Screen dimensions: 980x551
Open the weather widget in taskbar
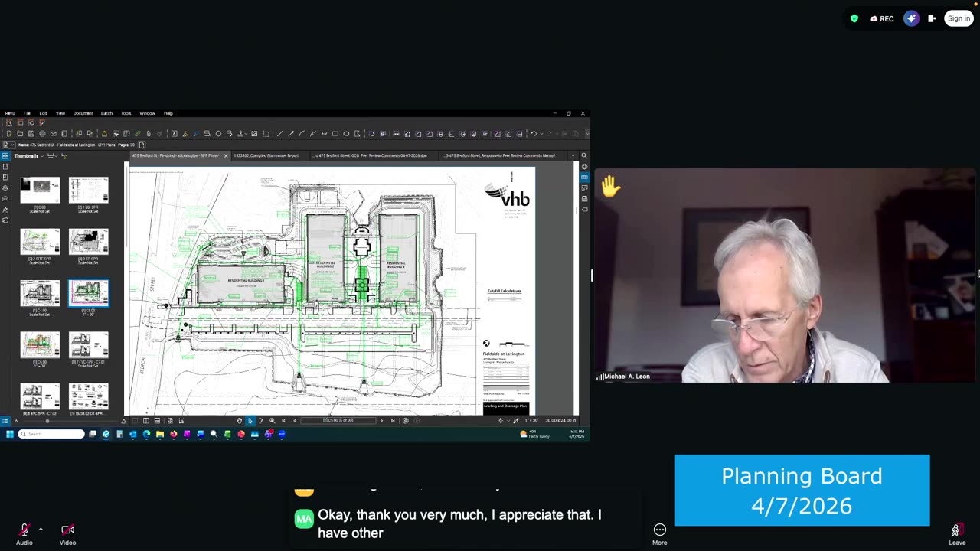[535, 434]
